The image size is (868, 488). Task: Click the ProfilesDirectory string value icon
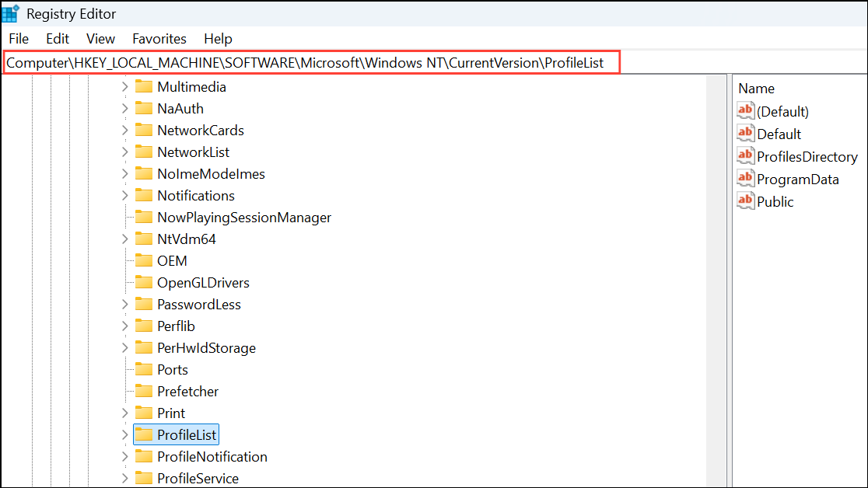pos(746,156)
